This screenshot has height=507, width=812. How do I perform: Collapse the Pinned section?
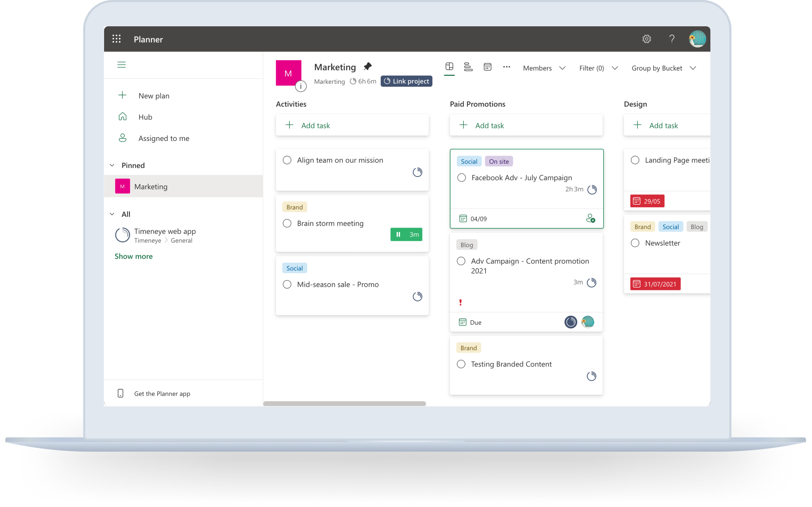(x=112, y=165)
